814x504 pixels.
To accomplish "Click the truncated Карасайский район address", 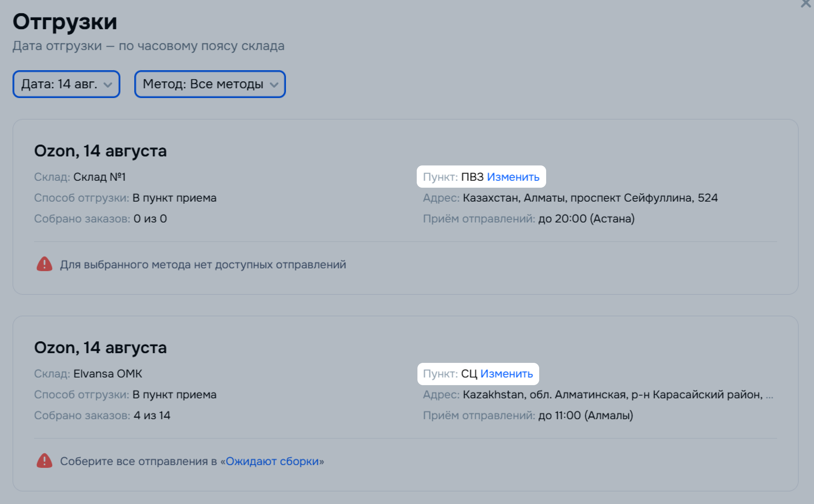I will (x=618, y=395).
